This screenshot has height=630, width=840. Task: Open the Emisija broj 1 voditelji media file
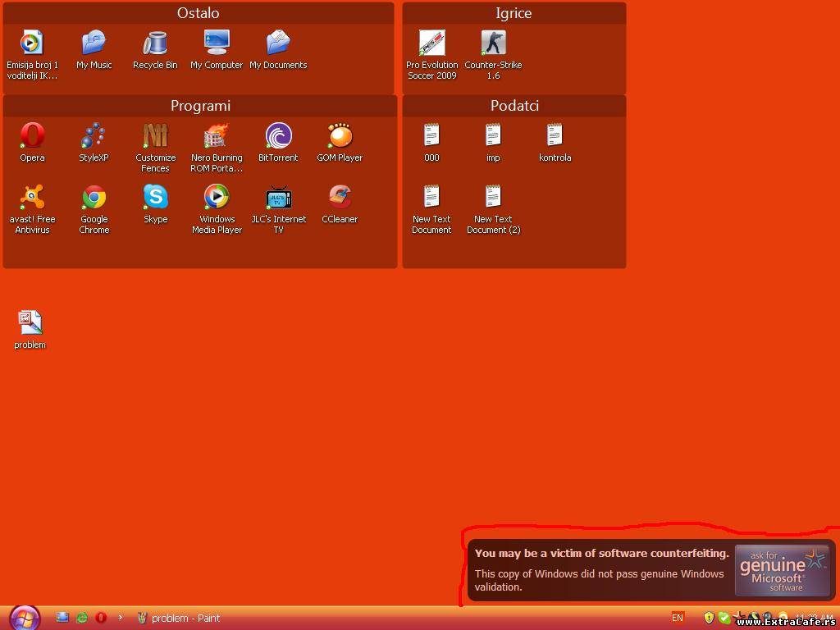[x=32, y=54]
